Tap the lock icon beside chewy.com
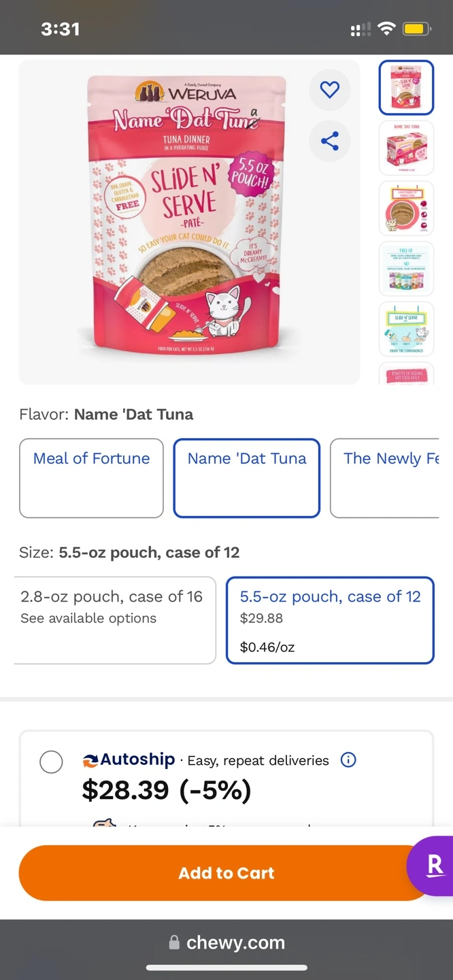The width and height of the screenshot is (453, 980). coord(174,943)
